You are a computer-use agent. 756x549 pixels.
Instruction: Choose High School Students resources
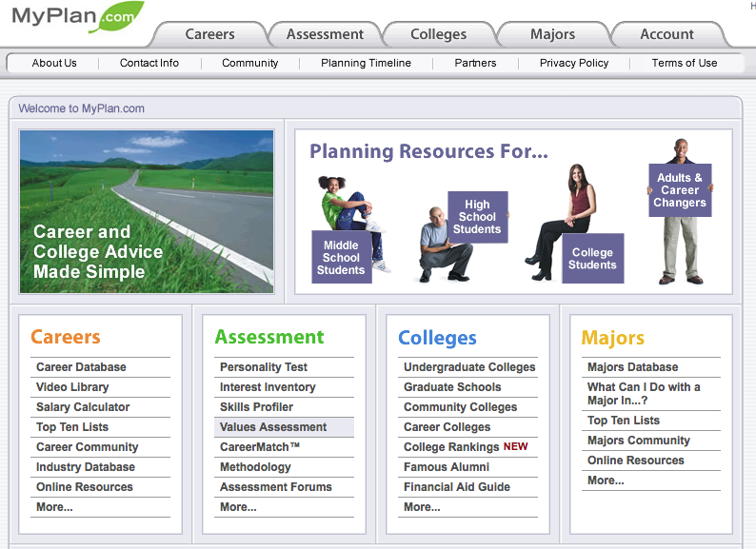click(477, 217)
